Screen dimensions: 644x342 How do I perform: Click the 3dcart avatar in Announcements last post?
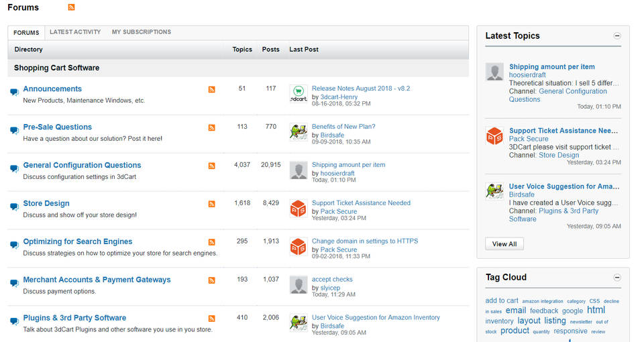pyautogui.click(x=298, y=94)
